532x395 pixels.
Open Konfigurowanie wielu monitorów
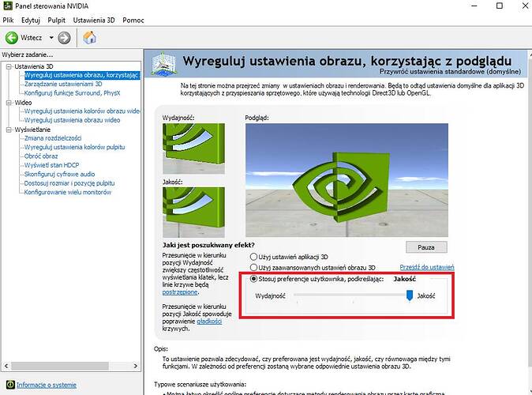point(68,192)
